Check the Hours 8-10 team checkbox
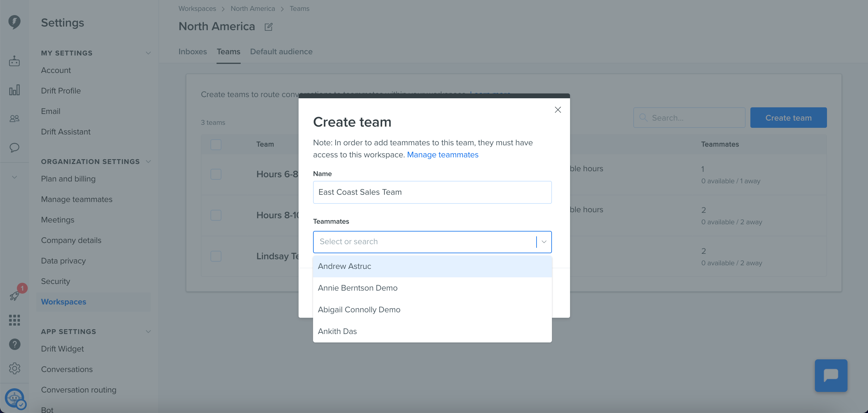The width and height of the screenshot is (868, 413). coord(216,215)
